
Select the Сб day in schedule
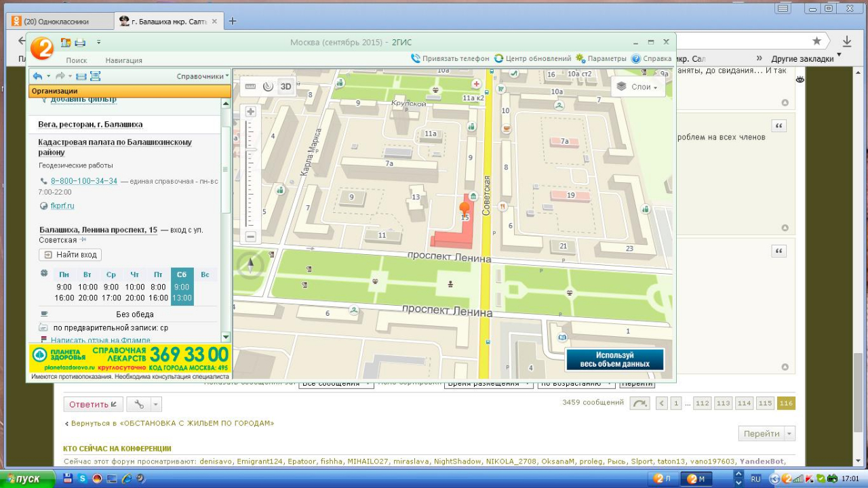pyautogui.click(x=182, y=274)
